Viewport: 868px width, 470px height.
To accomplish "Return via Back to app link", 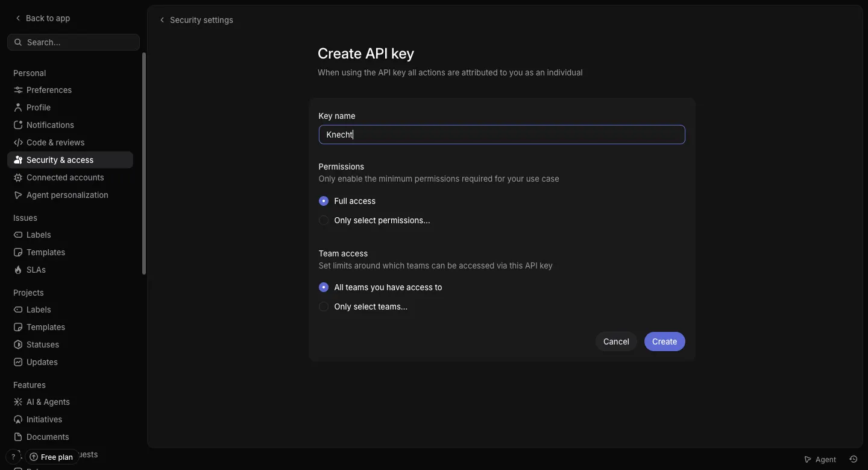I will pos(42,18).
